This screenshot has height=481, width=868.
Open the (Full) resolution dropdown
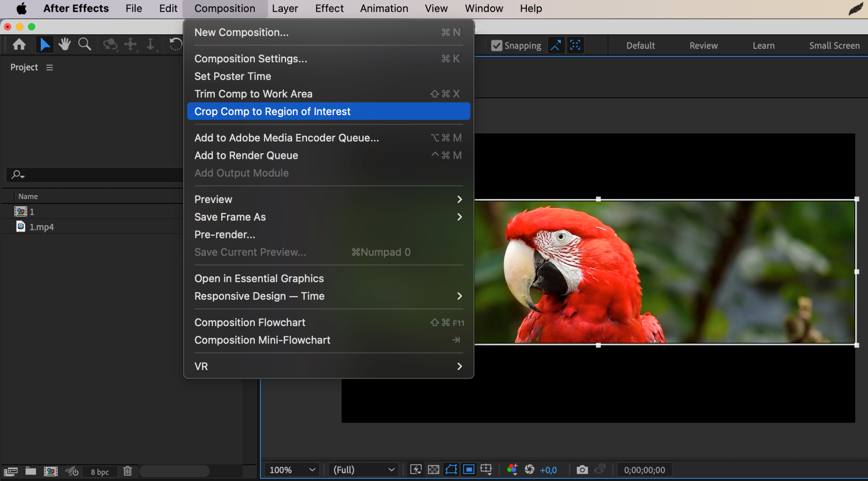pos(364,470)
